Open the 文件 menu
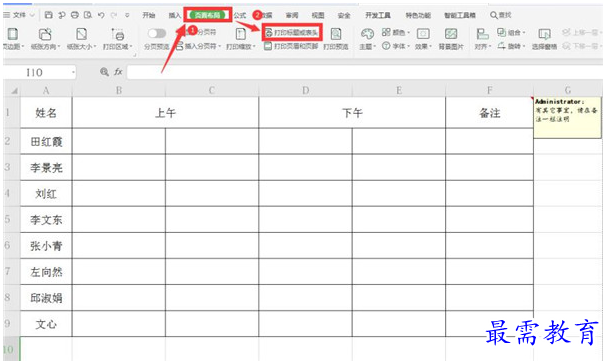The image size is (607, 364). [x=19, y=15]
